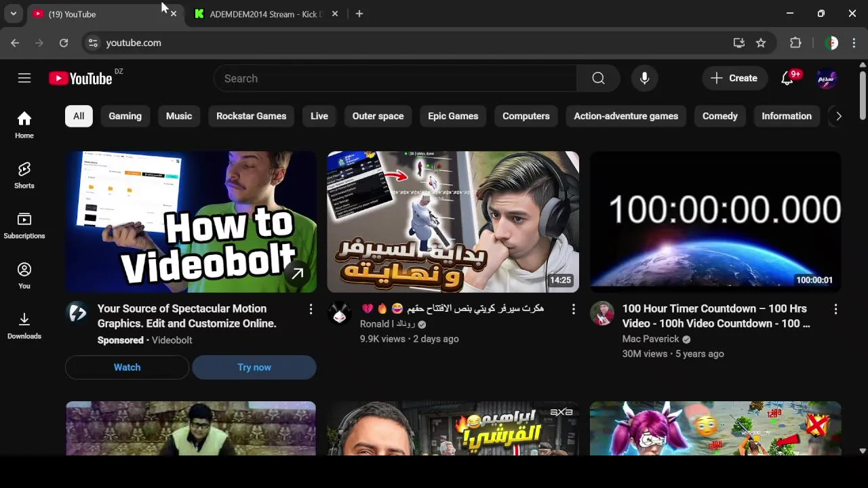The image size is (868, 488).
Task: Open Chrome's three-dot menu
Action: [854, 43]
